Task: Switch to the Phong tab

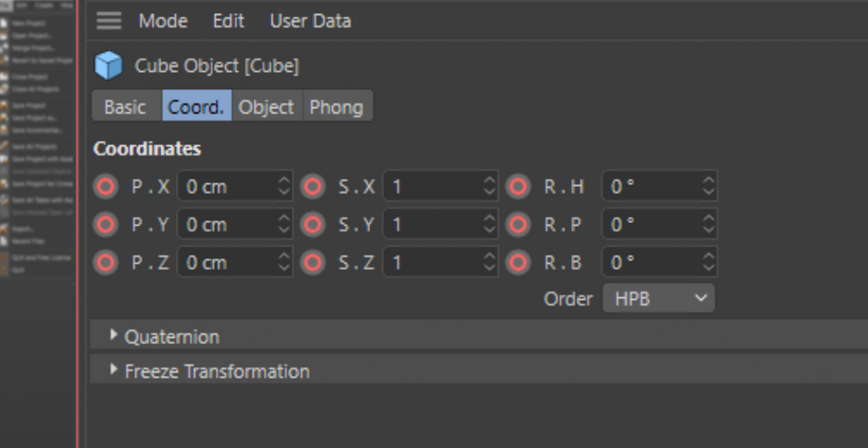Action: [x=335, y=106]
